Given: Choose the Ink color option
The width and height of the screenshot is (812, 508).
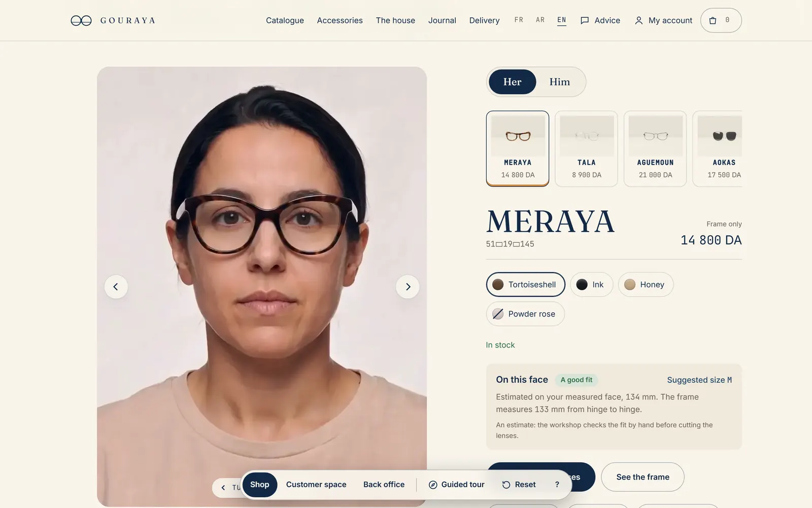Looking at the screenshot, I should [591, 284].
